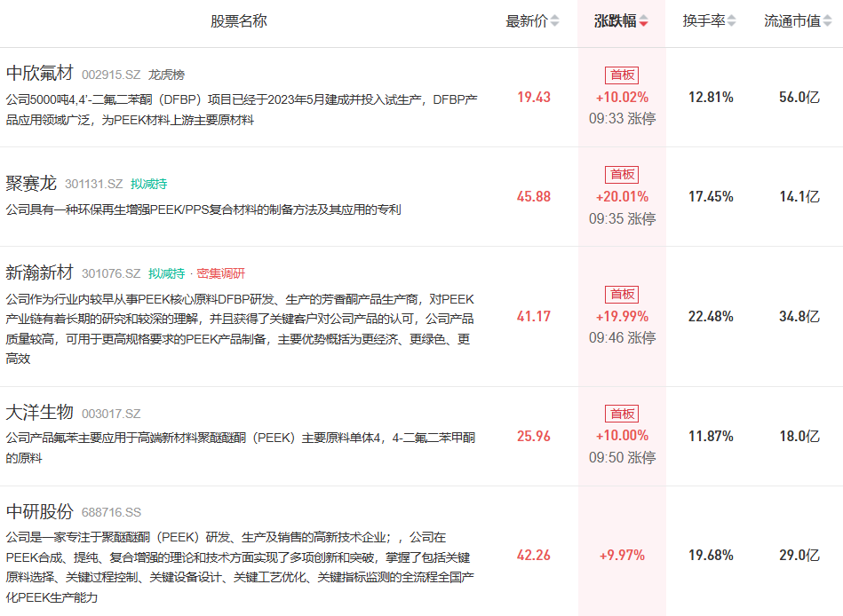Viewport: 843px width, 616px height.
Task: Click 09:50 涨停 time text
Action: 622,458
